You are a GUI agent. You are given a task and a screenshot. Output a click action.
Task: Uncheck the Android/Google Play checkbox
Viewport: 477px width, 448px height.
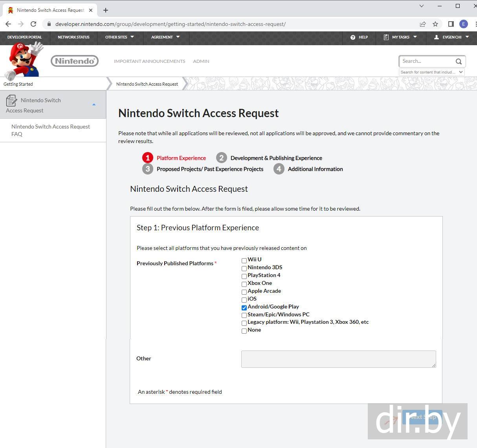pyautogui.click(x=244, y=308)
